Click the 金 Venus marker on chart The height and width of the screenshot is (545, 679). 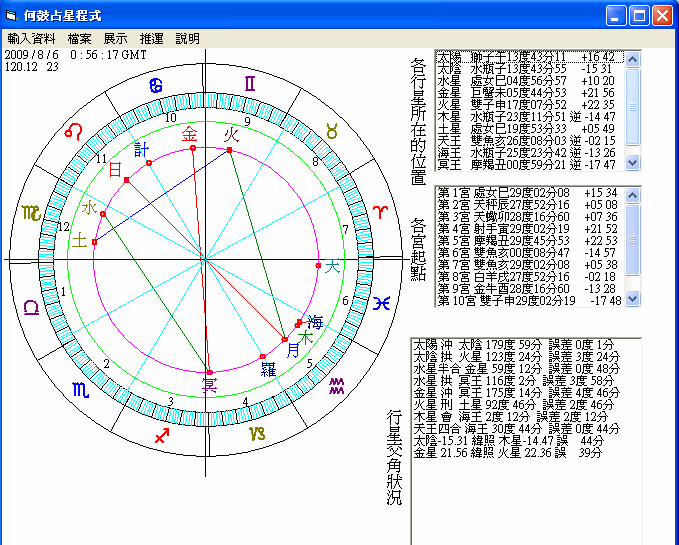(190, 135)
